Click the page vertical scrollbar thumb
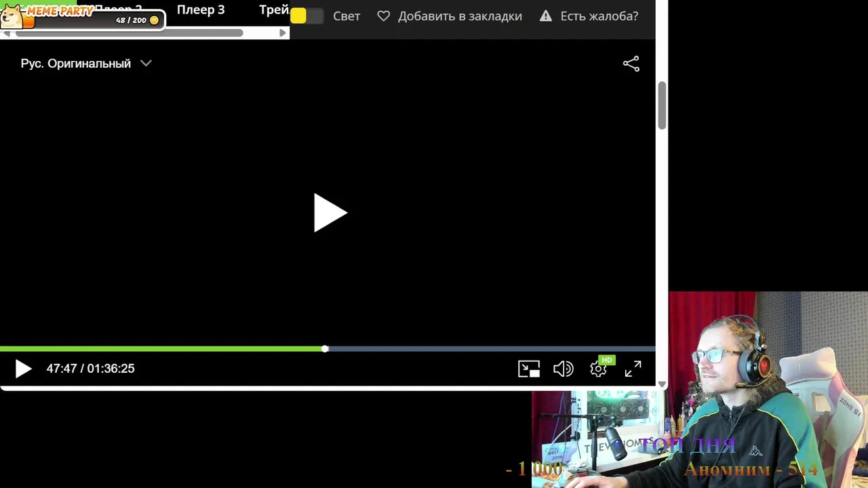The height and width of the screenshot is (488, 868). 662,105
